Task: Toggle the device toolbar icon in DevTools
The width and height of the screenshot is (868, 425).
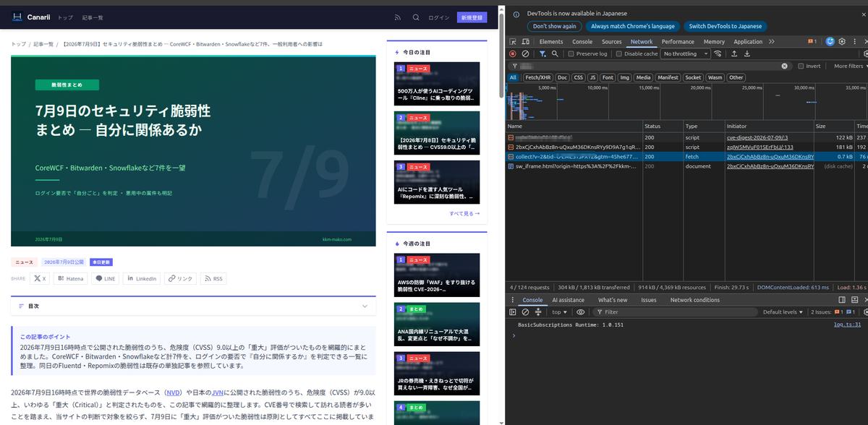Action: 527,42
